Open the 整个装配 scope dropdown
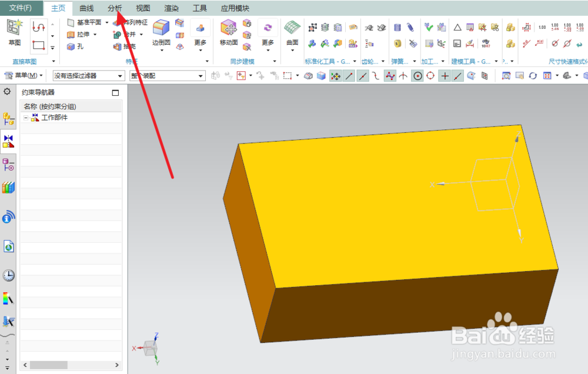 coord(168,76)
